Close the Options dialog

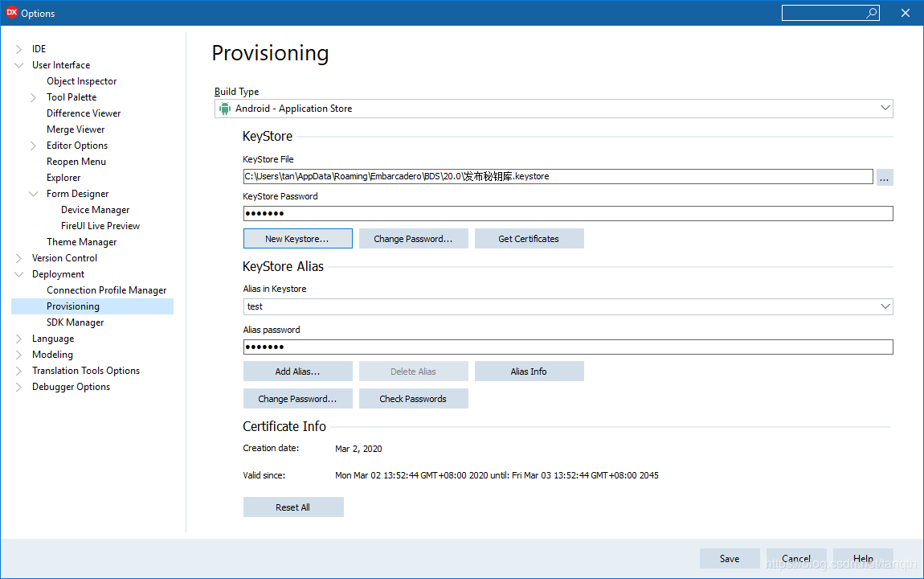coord(906,13)
